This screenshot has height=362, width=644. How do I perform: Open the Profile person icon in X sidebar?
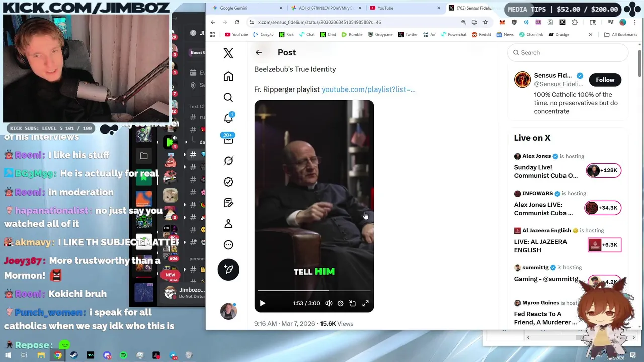228,223
